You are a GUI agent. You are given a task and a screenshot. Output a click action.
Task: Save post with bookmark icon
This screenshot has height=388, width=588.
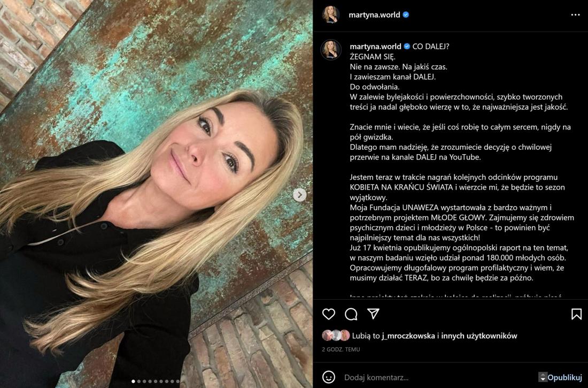tap(576, 314)
